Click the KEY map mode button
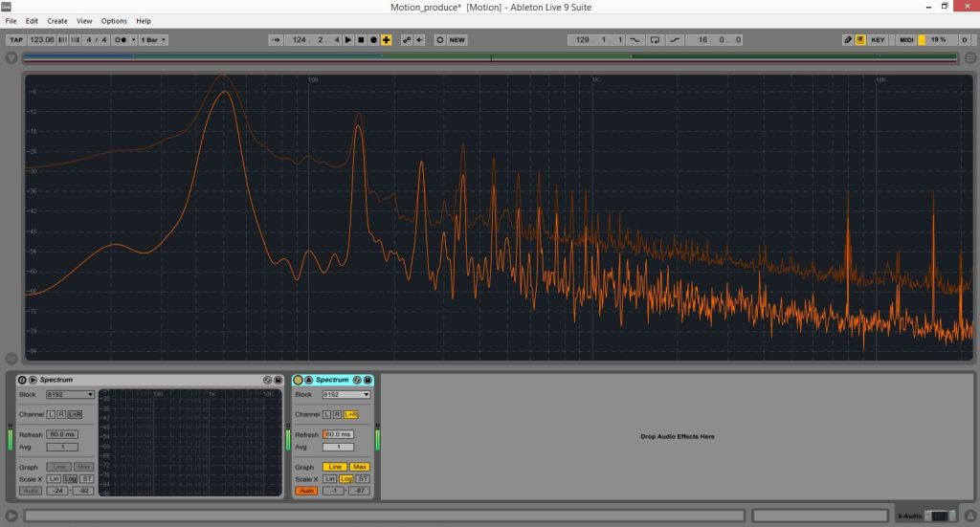Viewport: 980px width, 527px height. coord(878,40)
